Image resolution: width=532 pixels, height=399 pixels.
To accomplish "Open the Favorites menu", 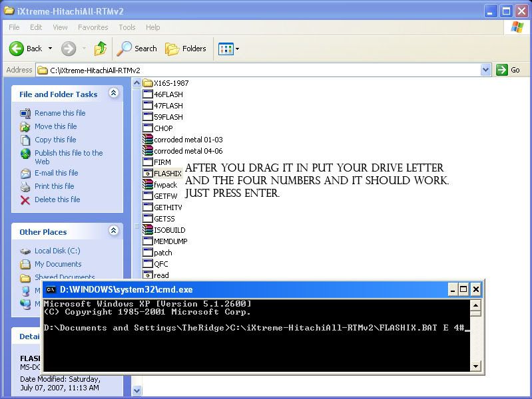I will [x=93, y=27].
